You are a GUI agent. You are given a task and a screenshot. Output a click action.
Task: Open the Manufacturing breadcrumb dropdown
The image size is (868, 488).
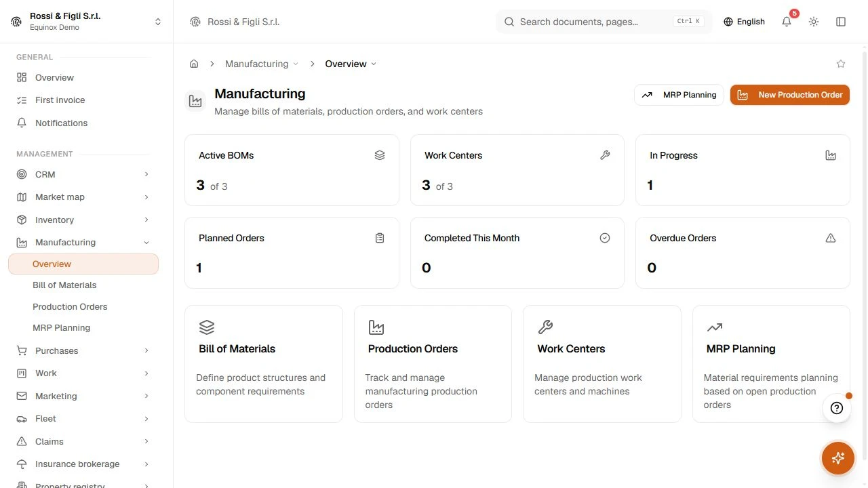262,64
